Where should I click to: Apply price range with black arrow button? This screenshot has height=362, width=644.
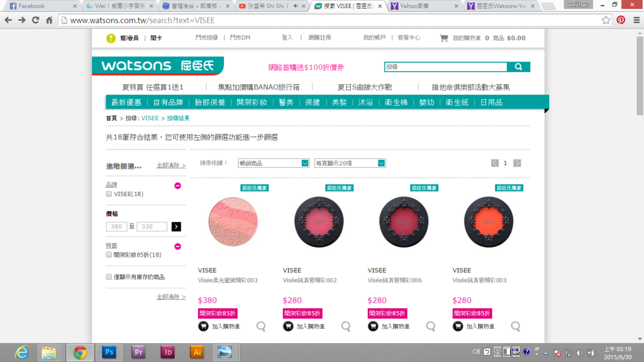coord(176,226)
